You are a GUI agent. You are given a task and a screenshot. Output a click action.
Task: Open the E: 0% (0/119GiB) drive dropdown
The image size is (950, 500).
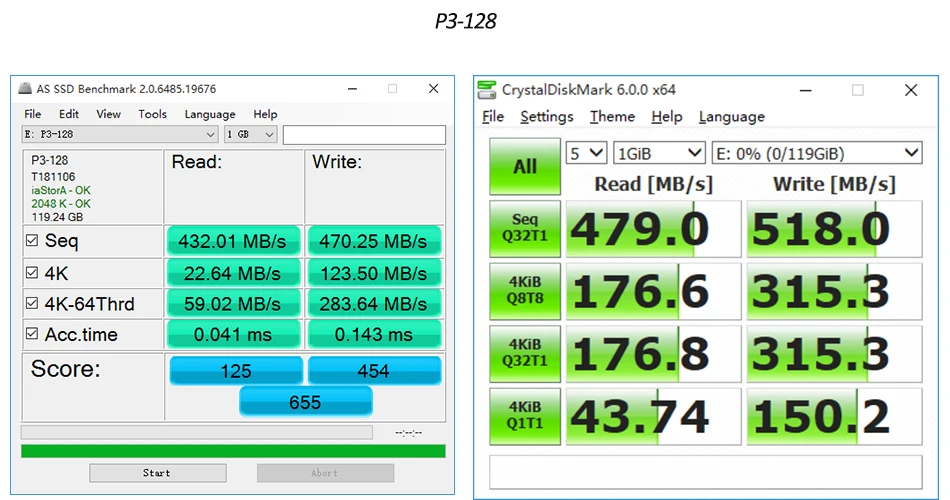[817, 153]
